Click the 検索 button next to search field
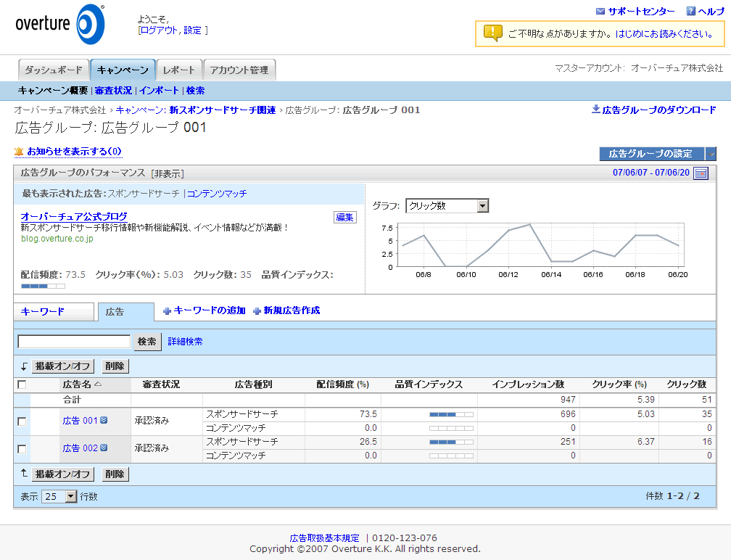Viewport: 731px width, 560px height. (x=146, y=342)
